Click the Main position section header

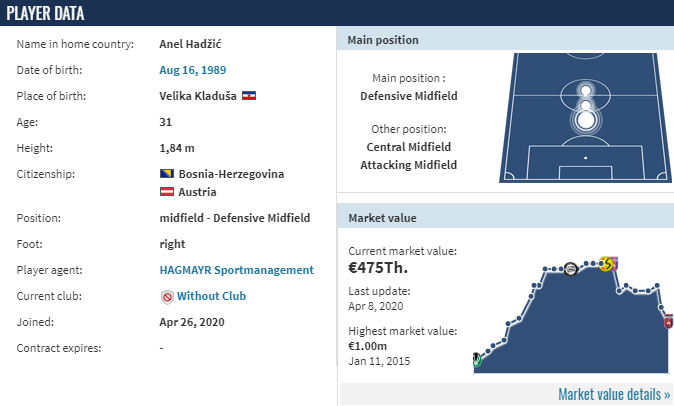coord(505,40)
